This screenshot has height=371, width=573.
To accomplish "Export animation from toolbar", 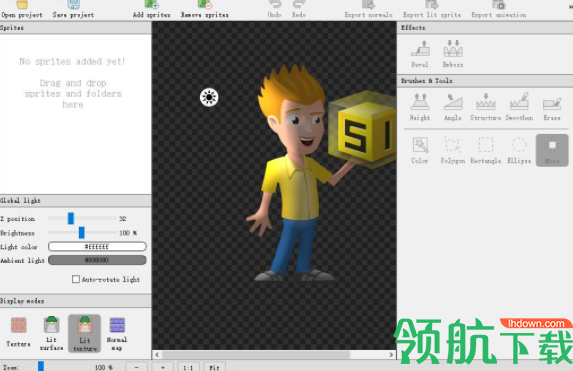I will pos(498,10).
